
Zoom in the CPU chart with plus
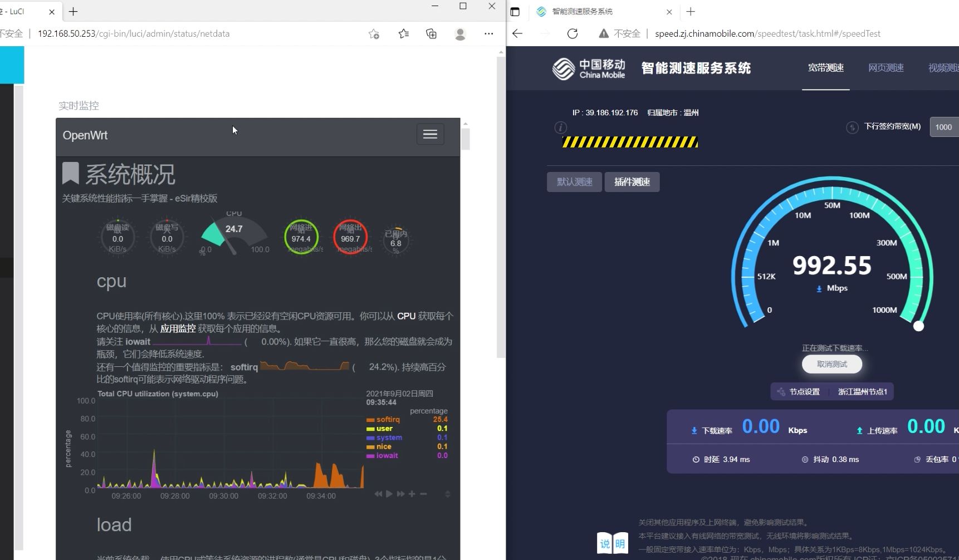[412, 494]
